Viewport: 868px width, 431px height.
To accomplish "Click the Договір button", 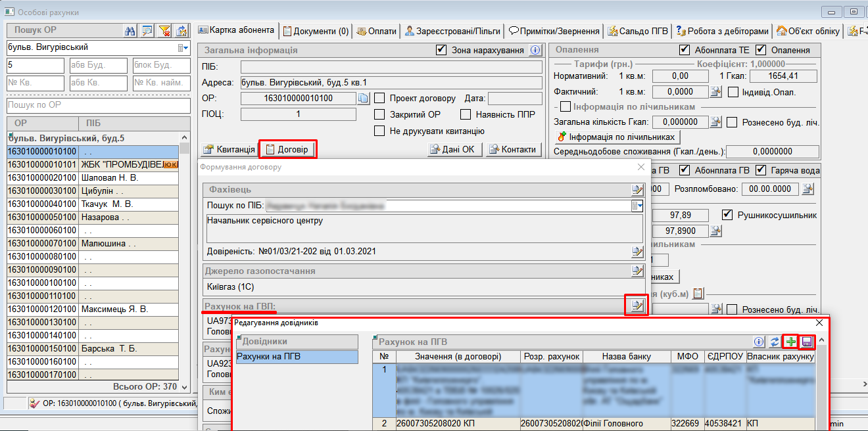I will [287, 149].
